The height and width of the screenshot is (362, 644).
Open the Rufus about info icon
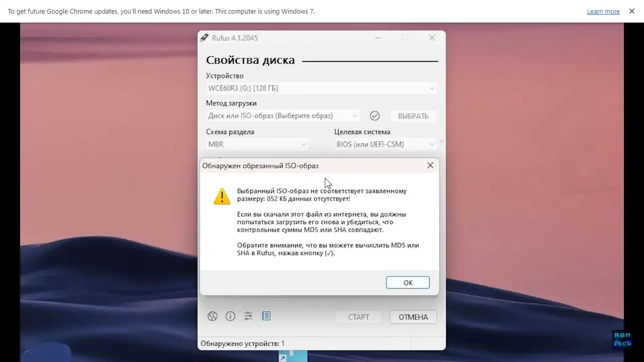point(230,316)
